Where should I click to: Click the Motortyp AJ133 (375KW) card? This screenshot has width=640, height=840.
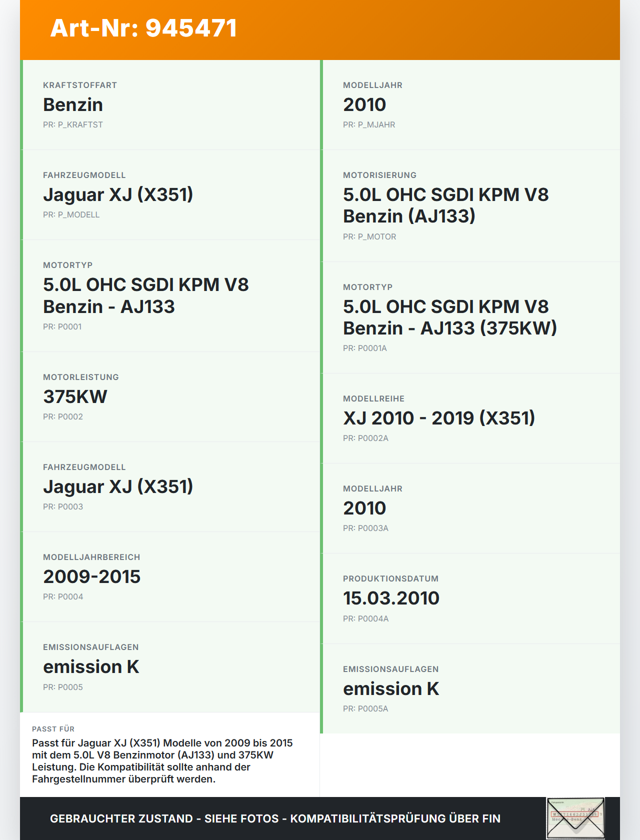tap(470, 317)
